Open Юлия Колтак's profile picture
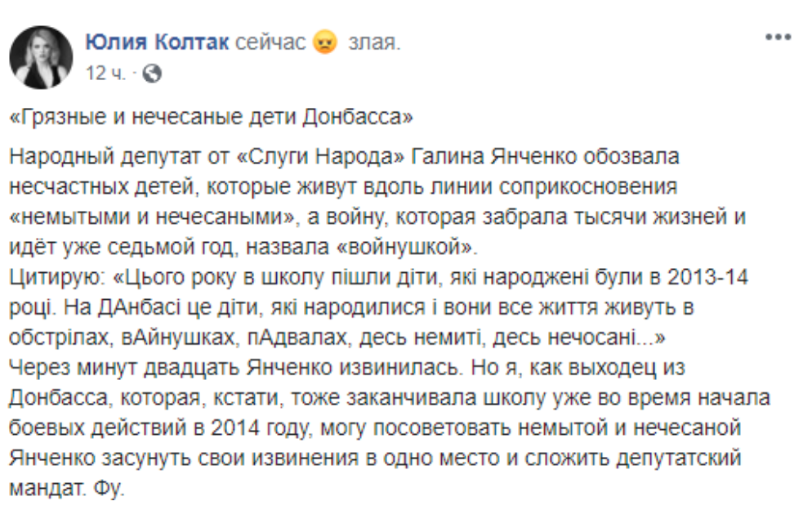 click(42, 57)
